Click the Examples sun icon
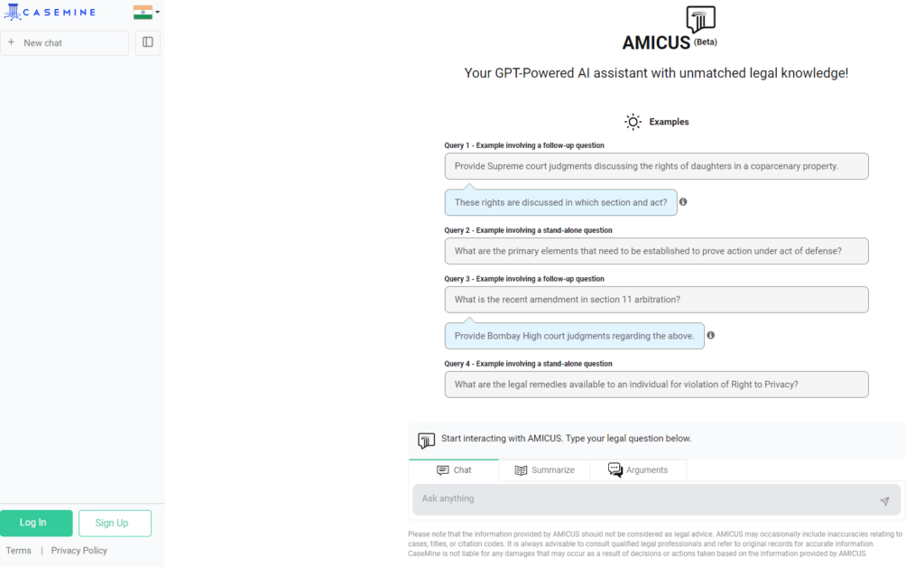This screenshot has width=924, height=567. point(633,122)
